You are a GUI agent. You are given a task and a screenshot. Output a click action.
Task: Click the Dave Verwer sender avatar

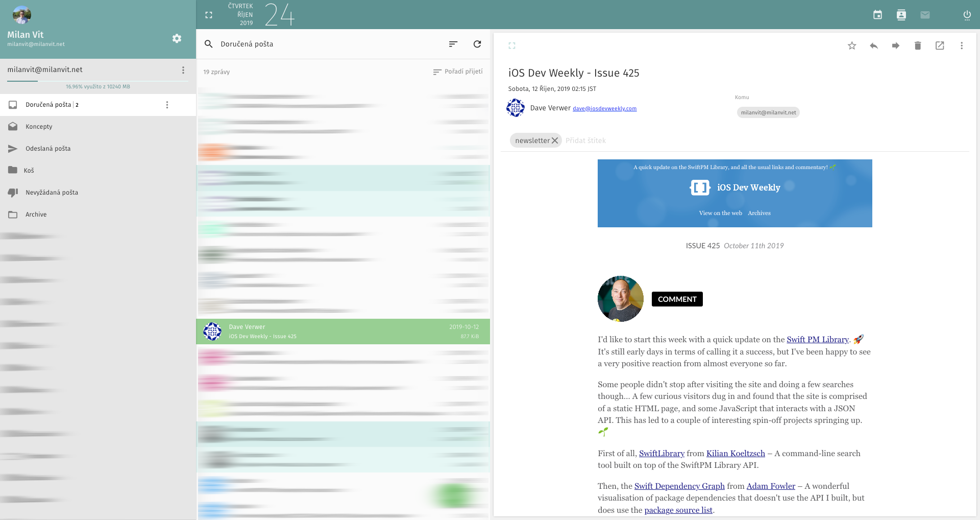coord(516,108)
